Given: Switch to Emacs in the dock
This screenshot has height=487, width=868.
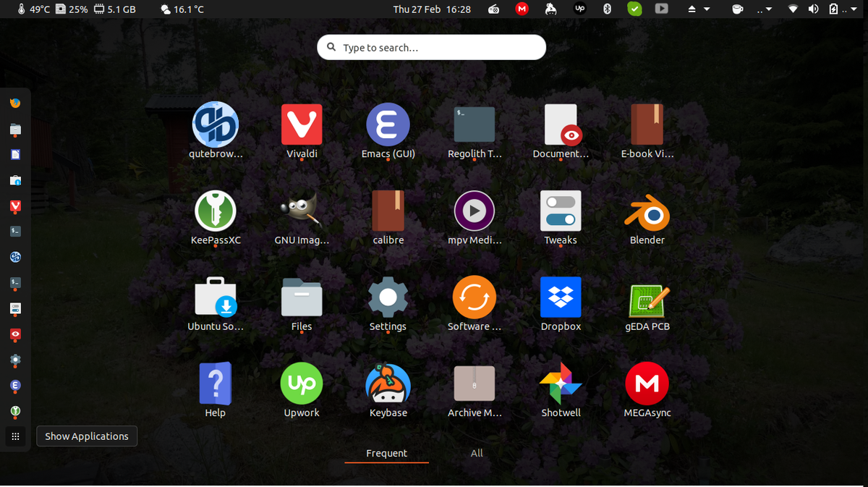Looking at the screenshot, I should click(15, 386).
